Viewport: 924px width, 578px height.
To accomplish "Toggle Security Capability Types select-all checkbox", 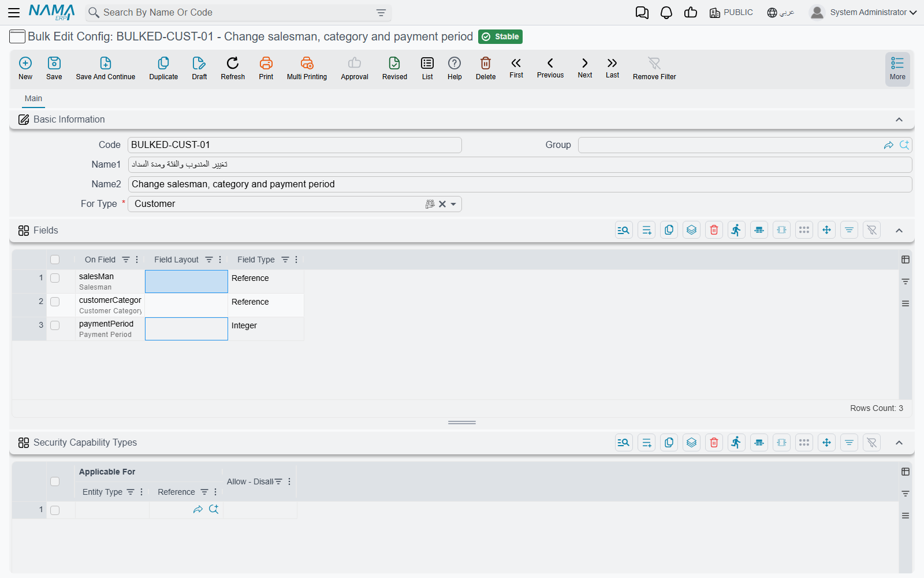I will point(55,481).
